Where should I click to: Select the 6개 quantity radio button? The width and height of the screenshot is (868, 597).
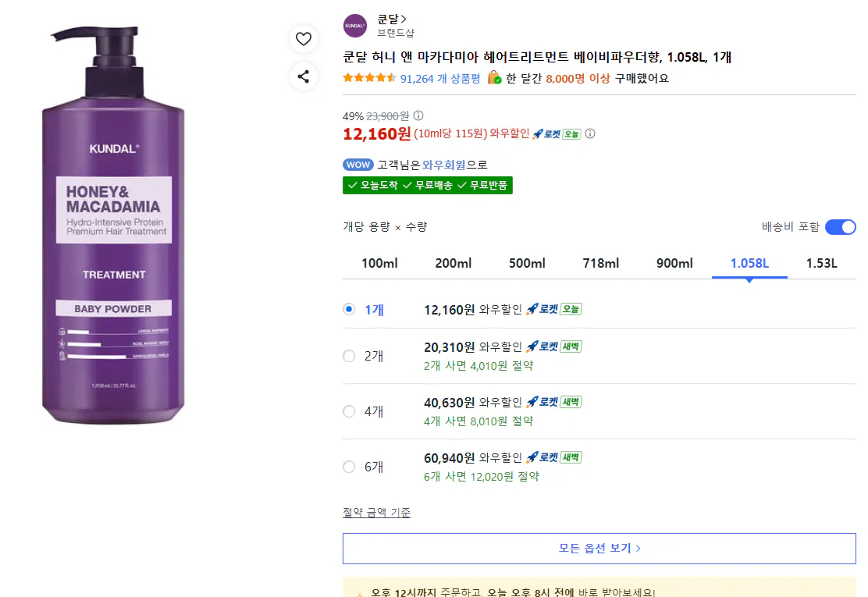click(x=349, y=467)
